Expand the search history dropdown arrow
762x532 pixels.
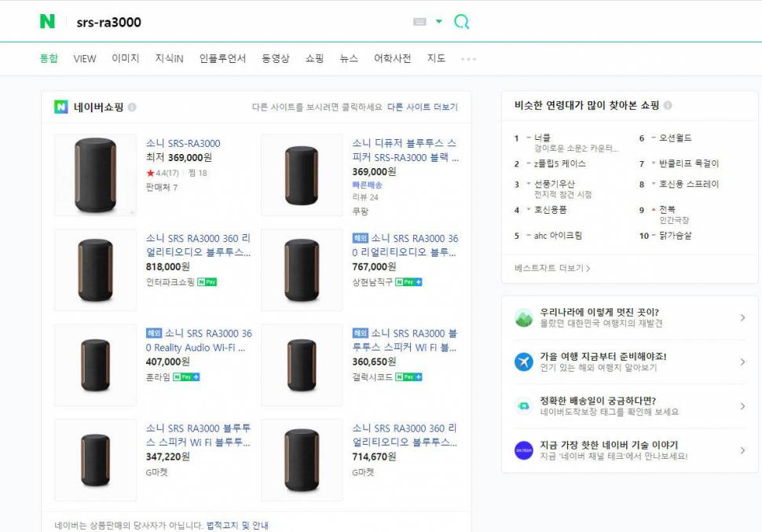tap(439, 21)
